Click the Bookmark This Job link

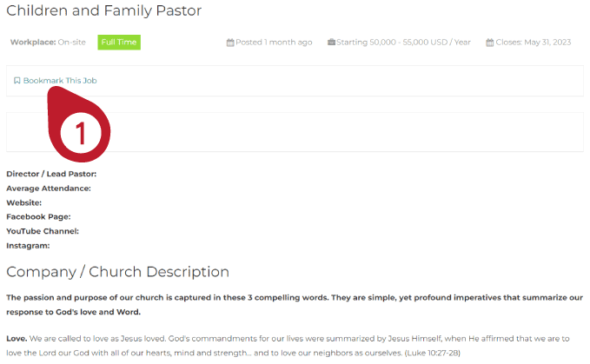click(x=60, y=81)
